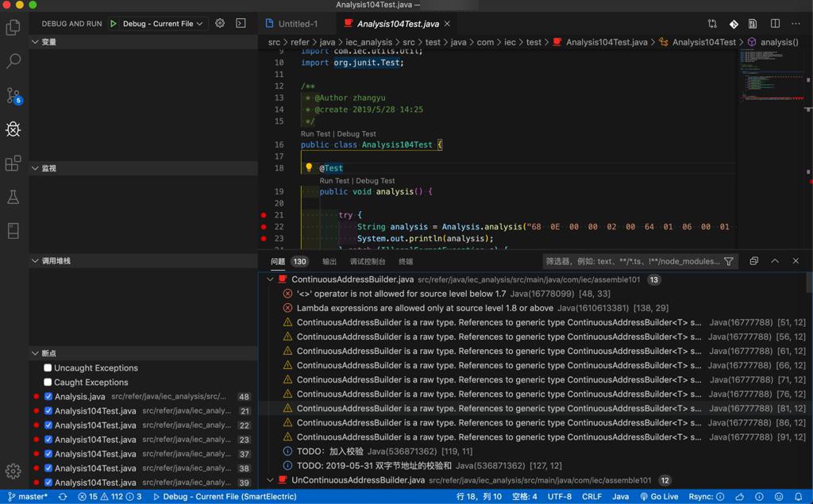
Task: Open the Explorer view in activity bar
Action: click(13, 27)
